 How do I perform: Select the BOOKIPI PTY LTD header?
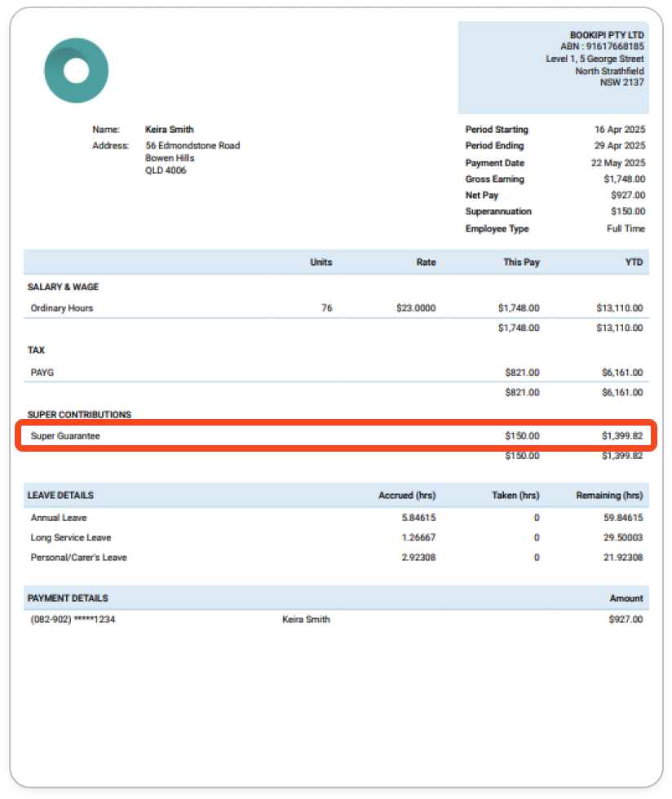click(x=607, y=35)
